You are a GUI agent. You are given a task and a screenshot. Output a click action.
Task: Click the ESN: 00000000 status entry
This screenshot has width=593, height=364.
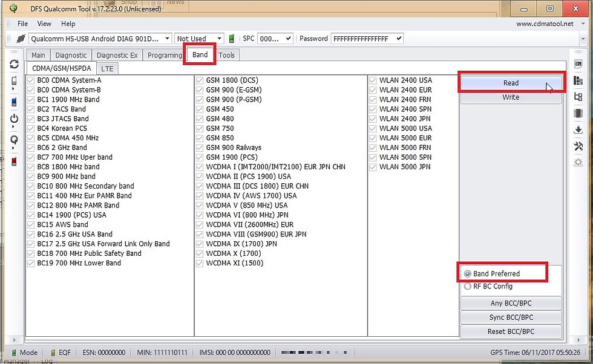pyautogui.click(x=104, y=353)
